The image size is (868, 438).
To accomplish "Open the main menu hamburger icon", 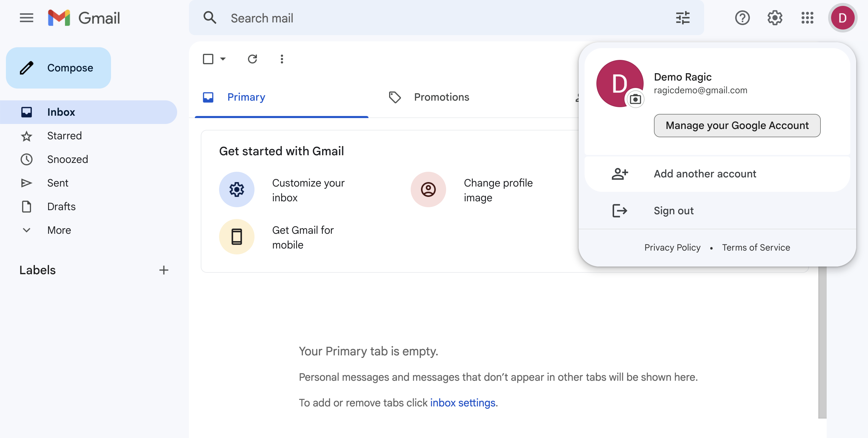I will click(x=26, y=18).
